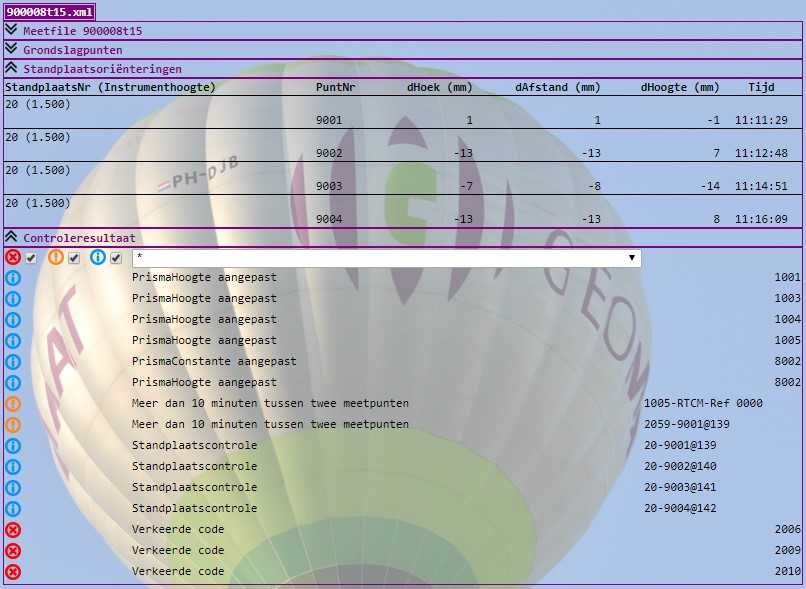Select the PrismaConstante aangepast message text
The height and width of the screenshot is (589, 806).
point(214,361)
